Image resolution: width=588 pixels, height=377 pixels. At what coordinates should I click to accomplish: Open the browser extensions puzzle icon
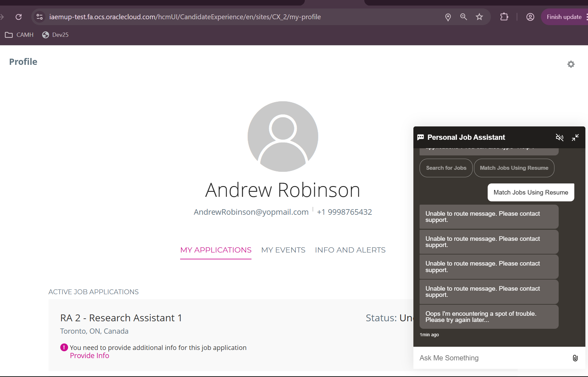coord(504,17)
